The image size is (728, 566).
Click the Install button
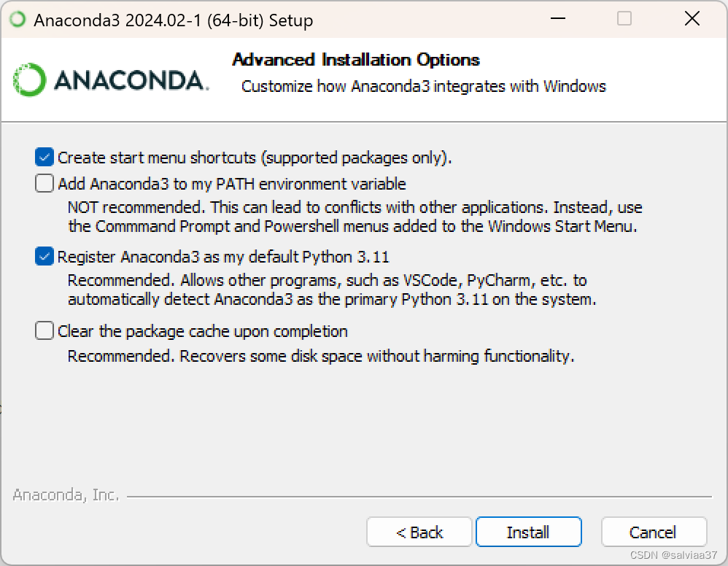[x=528, y=532]
